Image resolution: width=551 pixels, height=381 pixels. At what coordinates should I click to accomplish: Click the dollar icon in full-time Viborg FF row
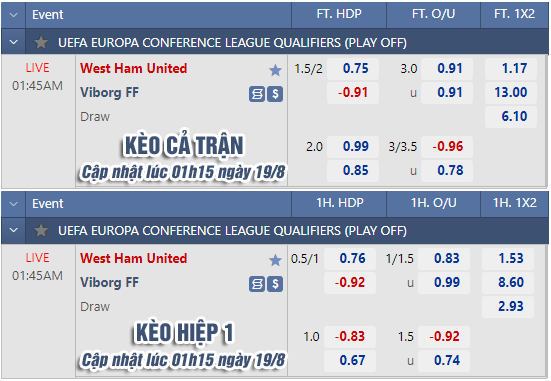[275, 94]
